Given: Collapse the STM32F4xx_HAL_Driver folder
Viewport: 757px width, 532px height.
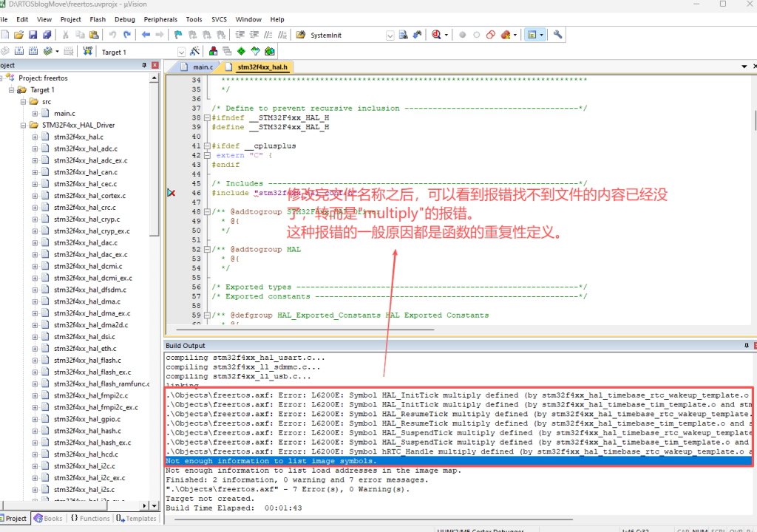Looking at the screenshot, I should coord(24,125).
